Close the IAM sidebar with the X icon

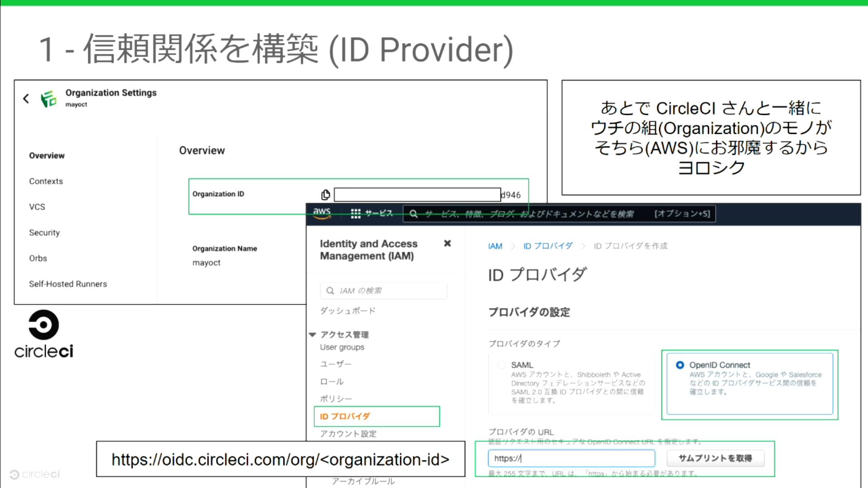tap(447, 244)
